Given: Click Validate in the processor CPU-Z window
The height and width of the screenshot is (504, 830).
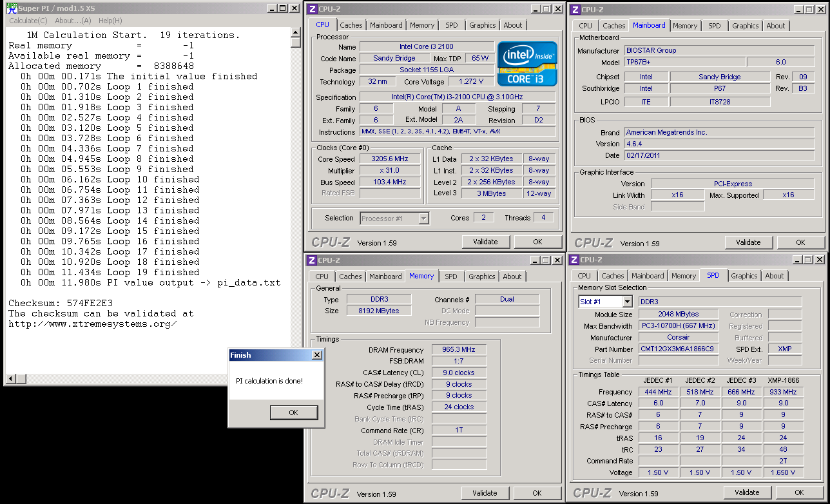Looking at the screenshot, I should click(x=485, y=242).
